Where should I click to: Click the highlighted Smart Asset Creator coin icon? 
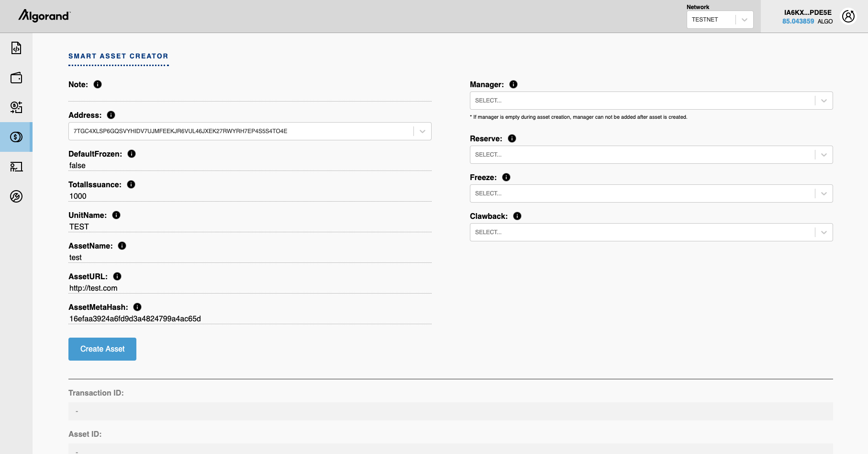point(16,137)
